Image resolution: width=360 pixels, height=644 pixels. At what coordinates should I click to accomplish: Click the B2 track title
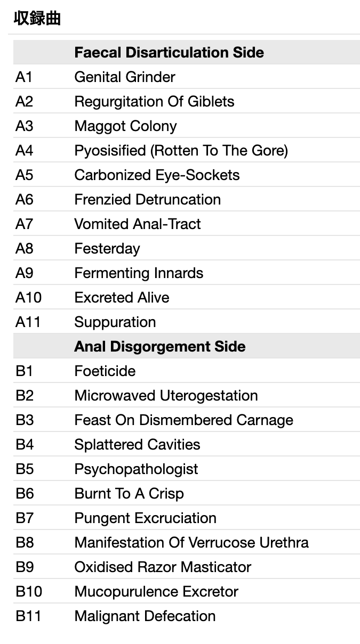(x=166, y=395)
